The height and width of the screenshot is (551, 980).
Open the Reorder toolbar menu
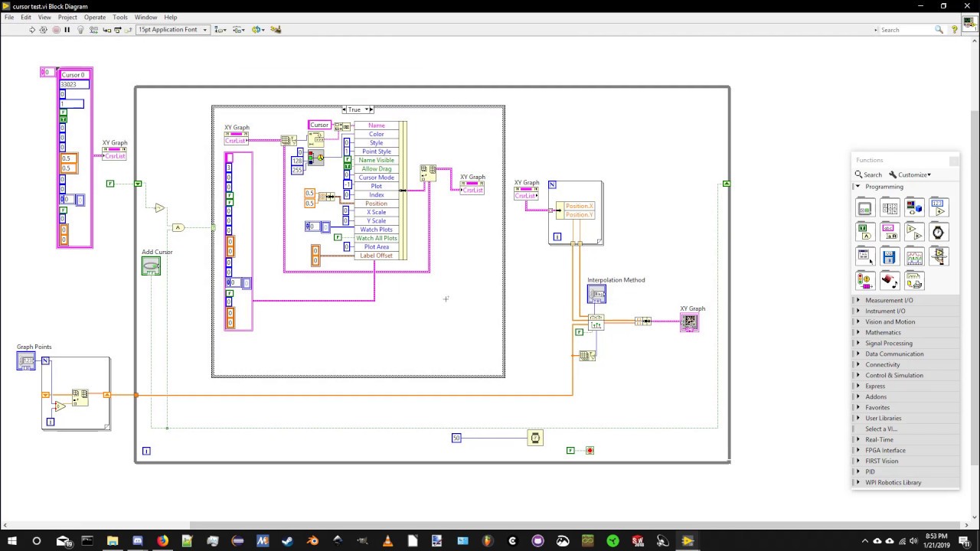pyautogui.click(x=258, y=30)
